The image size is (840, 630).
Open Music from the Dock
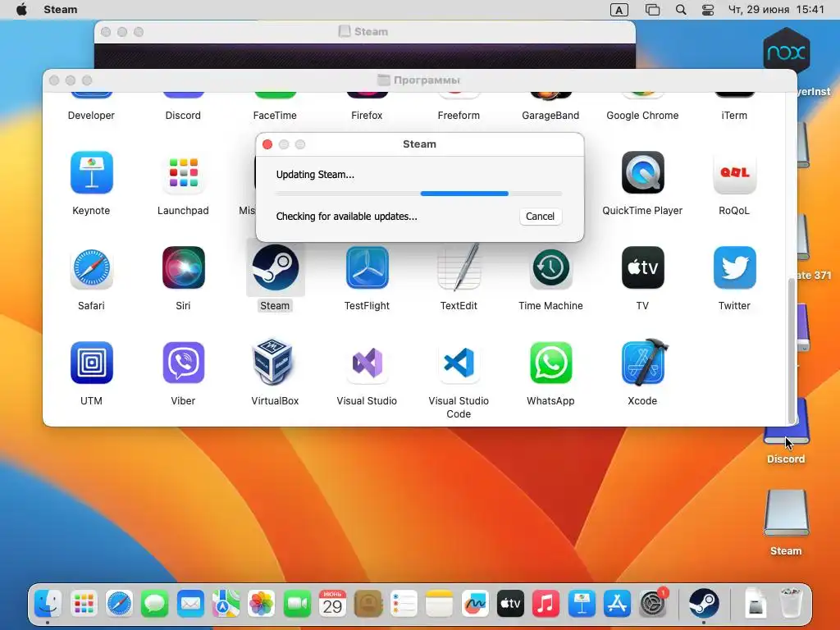546,604
